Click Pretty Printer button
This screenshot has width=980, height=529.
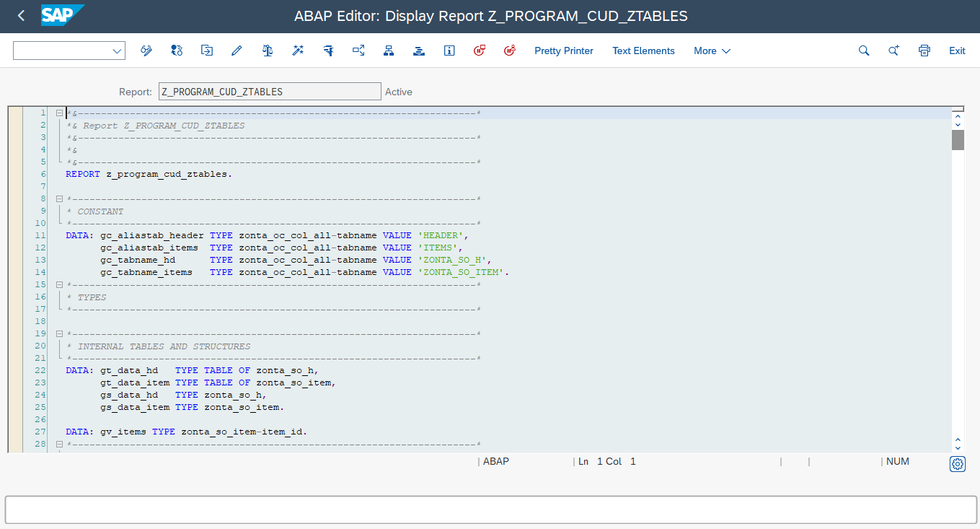point(564,51)
